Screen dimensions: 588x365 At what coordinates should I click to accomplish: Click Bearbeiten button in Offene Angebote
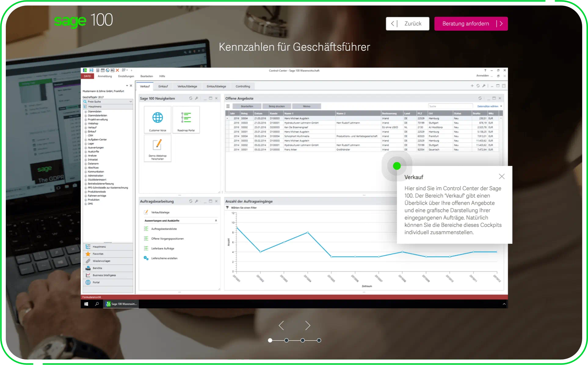247,106
